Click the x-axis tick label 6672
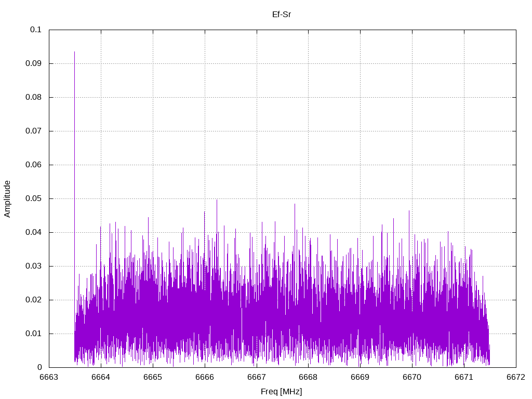The image size is (532, 399). point(516,377)
